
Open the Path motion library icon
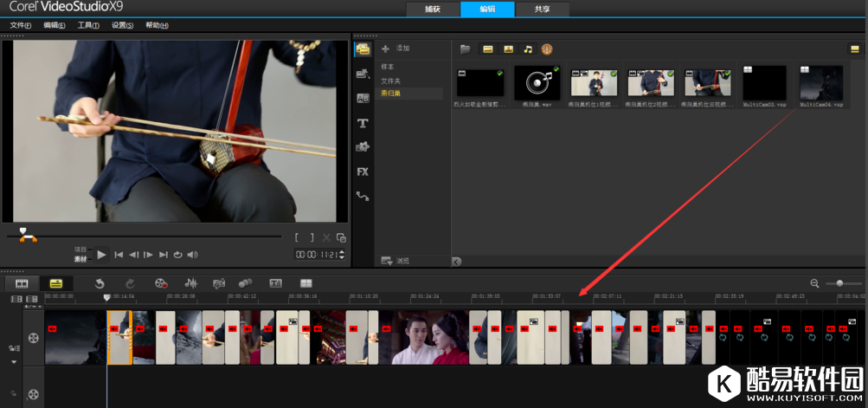pyautogui.click(x=363, y=197)
